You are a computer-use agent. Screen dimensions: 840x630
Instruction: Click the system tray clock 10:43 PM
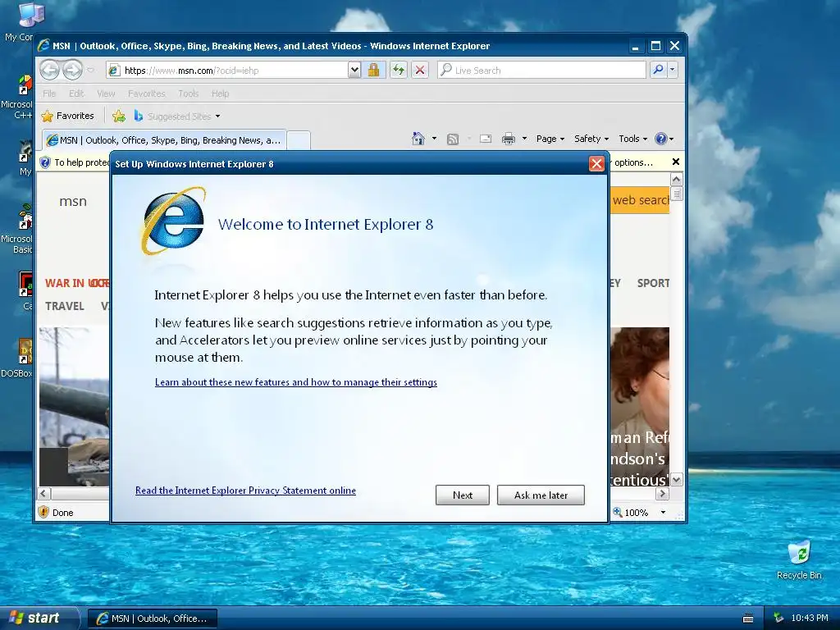tap(810, 619)
